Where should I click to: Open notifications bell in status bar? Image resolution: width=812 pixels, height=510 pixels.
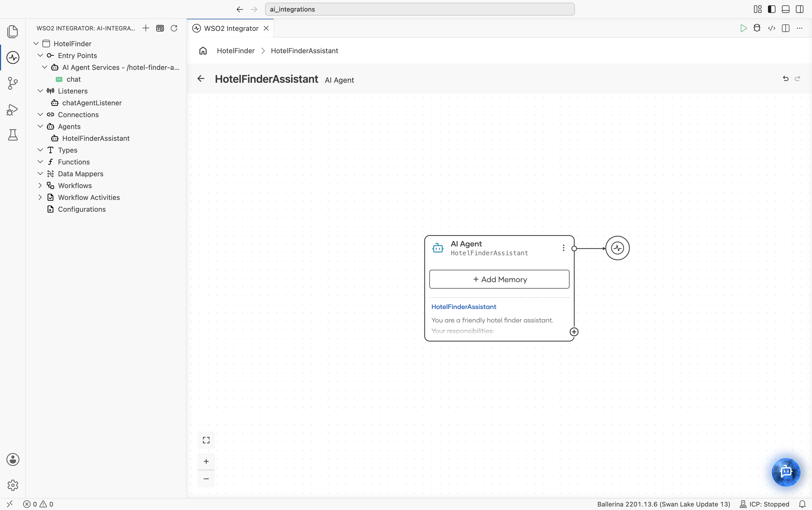(802, 504)
